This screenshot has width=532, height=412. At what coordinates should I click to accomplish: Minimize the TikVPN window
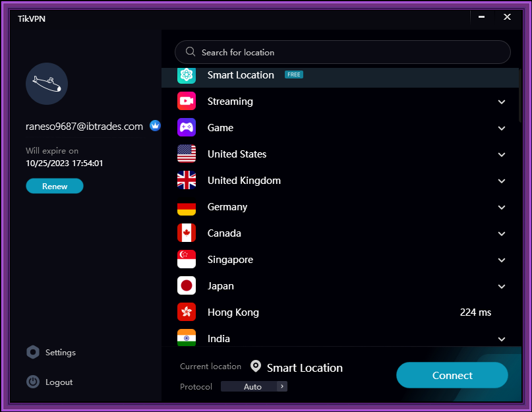coord(481,16)
